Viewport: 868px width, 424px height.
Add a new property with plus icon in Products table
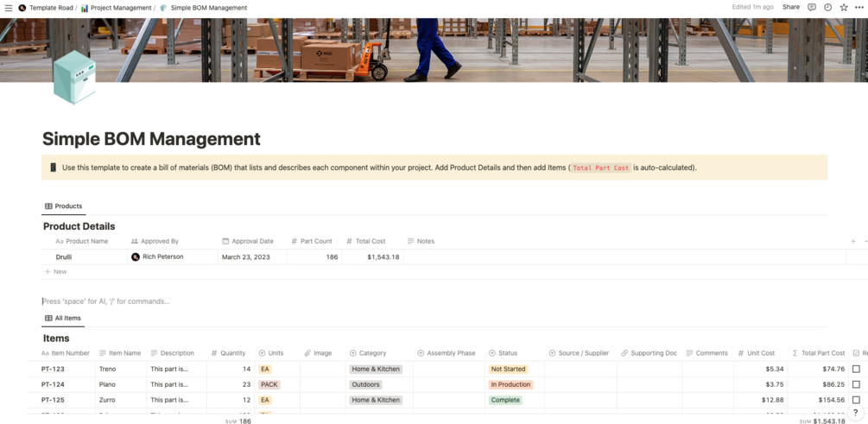[853, 241]
